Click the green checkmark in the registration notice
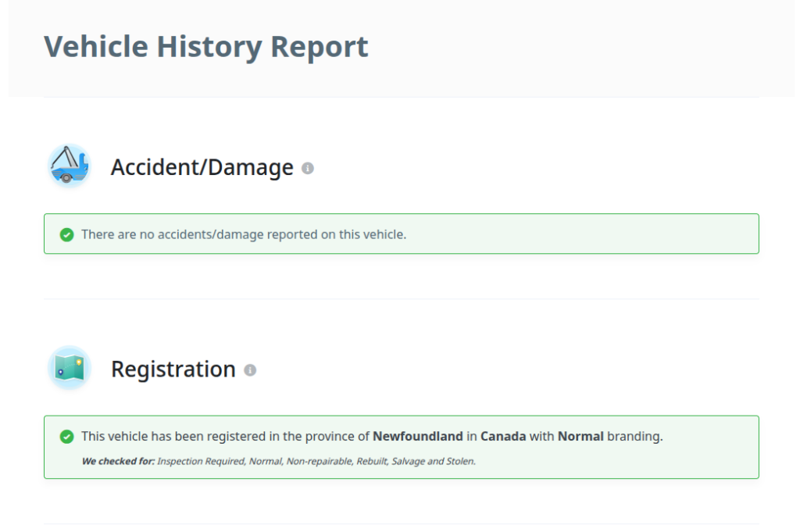Screen dimensions: 800x532 67,437
